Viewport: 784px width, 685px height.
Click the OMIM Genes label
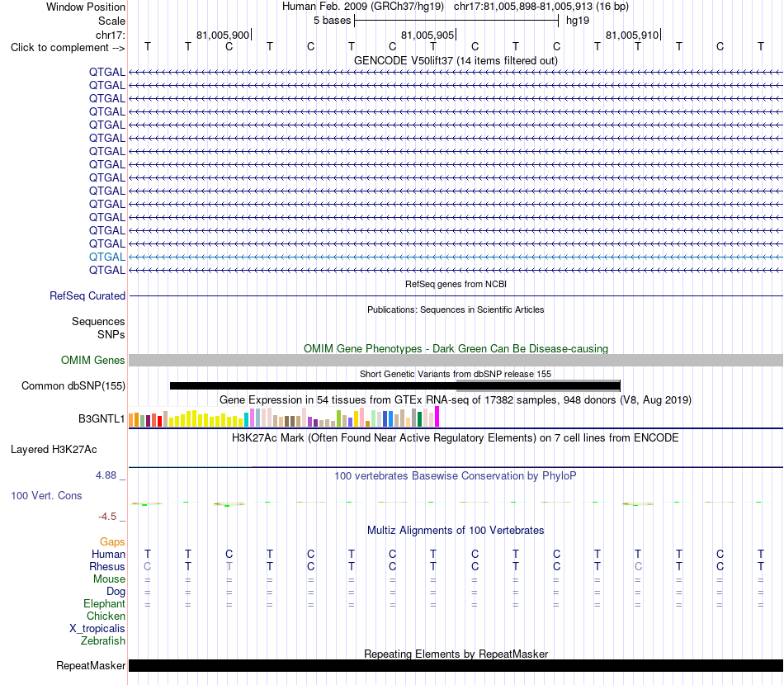coord(93,360)
